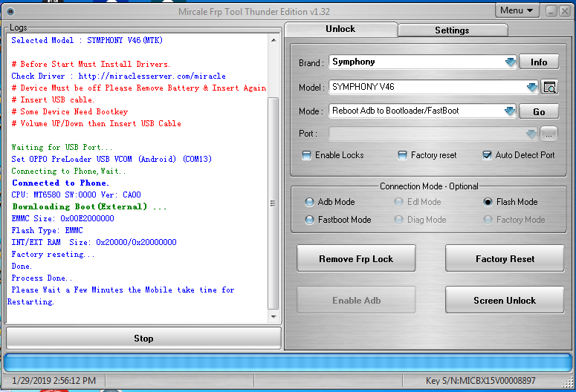Click the Logs vertical scrollbar thumb

pos(273,203)
